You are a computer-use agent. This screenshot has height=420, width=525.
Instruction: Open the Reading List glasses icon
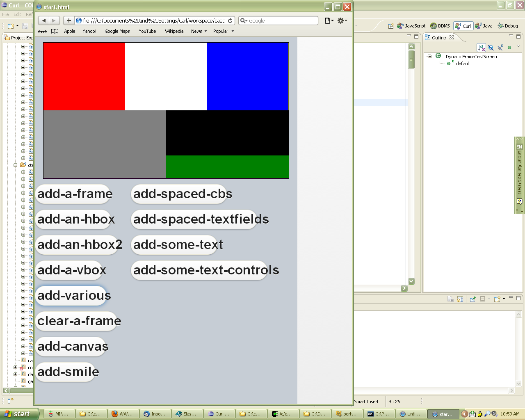(x=42, y=31)
